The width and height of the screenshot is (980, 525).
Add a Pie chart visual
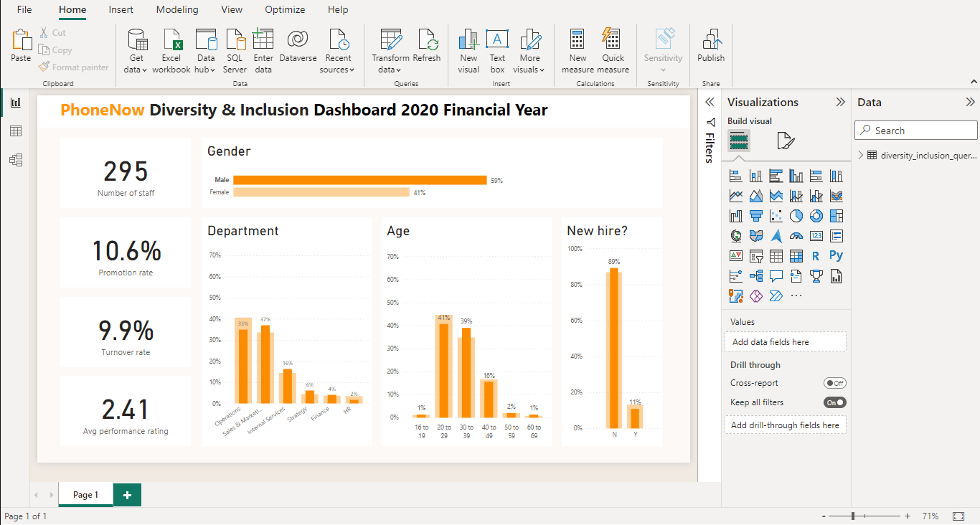click(796, 216)
